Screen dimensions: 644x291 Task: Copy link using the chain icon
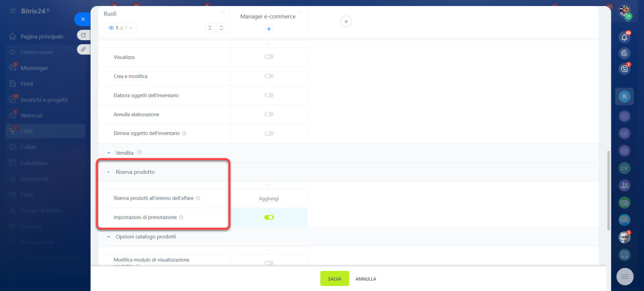pyautogui.click(x=83, y=49)
